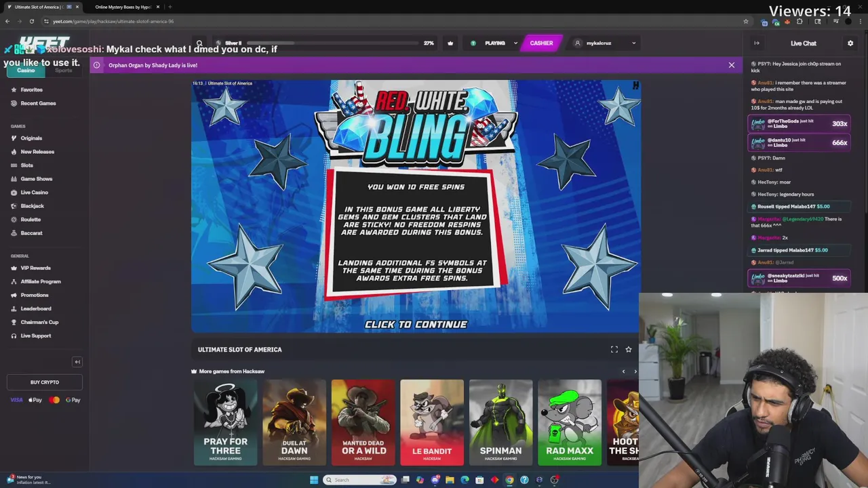Open Pray For Three game thumbnail
The height and width of the screenshot is (488, 868).
tap(226, 422)
